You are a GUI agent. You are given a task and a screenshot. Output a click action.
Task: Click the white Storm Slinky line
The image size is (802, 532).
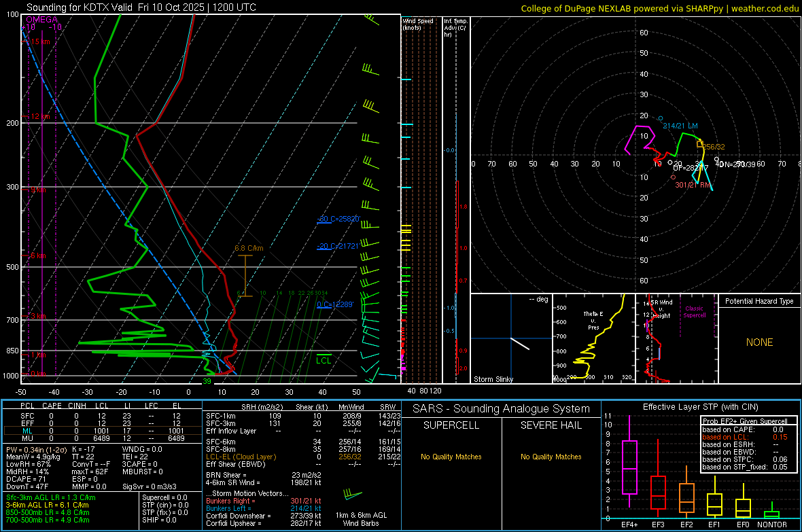click(520, 343)
